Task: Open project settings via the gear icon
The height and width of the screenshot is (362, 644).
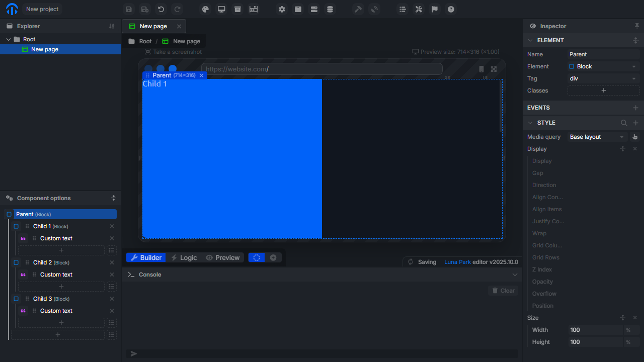Action: click(282, 9)
